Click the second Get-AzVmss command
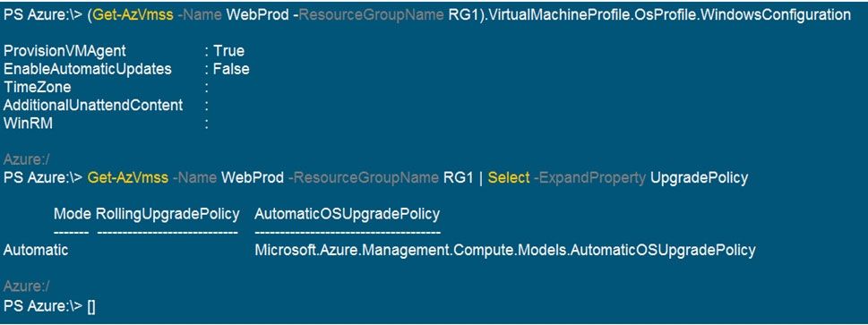 128,178
